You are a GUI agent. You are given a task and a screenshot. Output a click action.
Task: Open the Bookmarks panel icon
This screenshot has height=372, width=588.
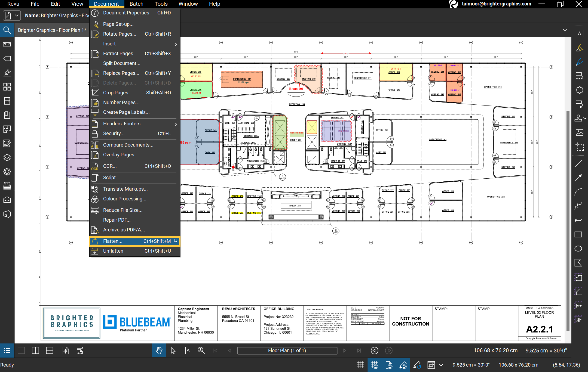7,115
